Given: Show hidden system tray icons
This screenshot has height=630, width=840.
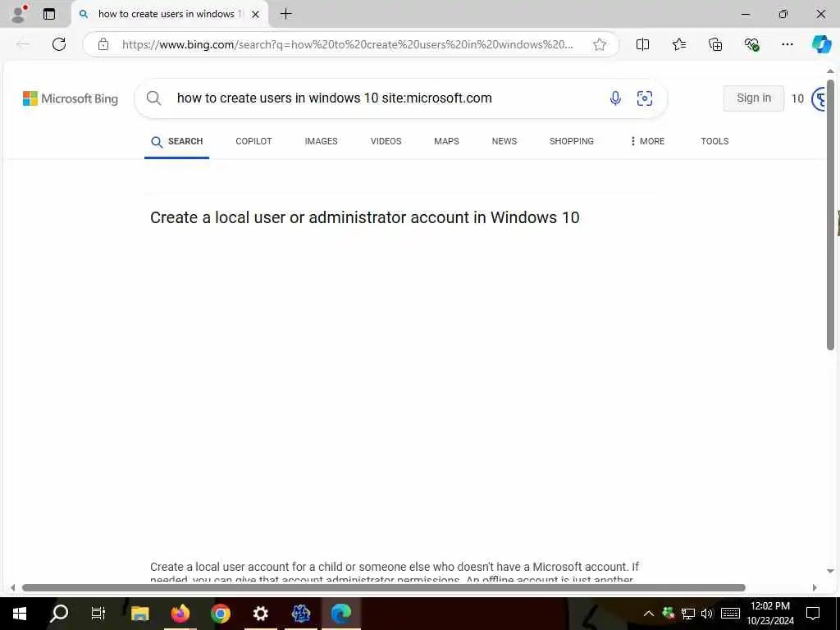Looking at the screenshot, I should (x=648, y=614).
